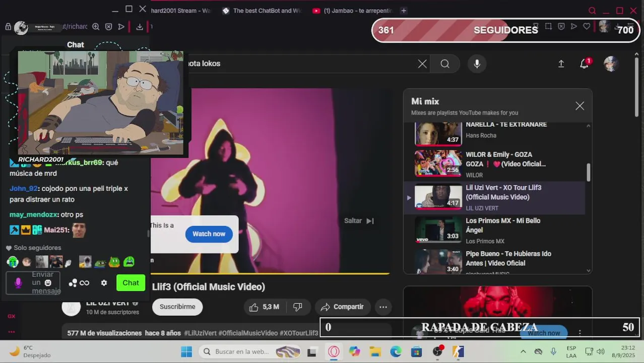Click the taskbar Buscar en la web search

click(250, 352)
